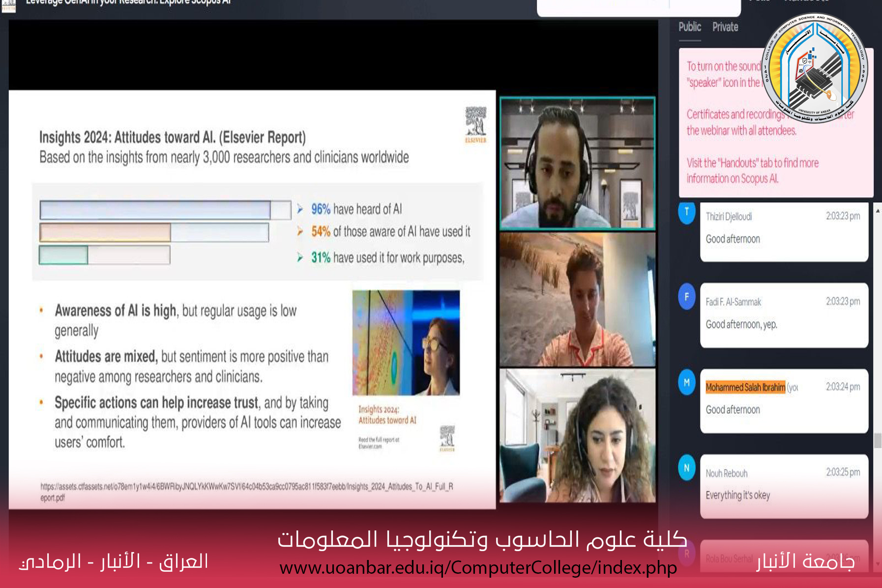Click '31% have used it for work' line
The height and width of the screenshot is (588, 882).
(388, 258)
